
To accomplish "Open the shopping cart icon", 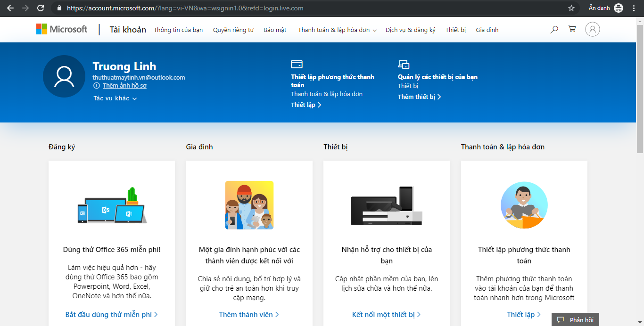I will (572, 29).
